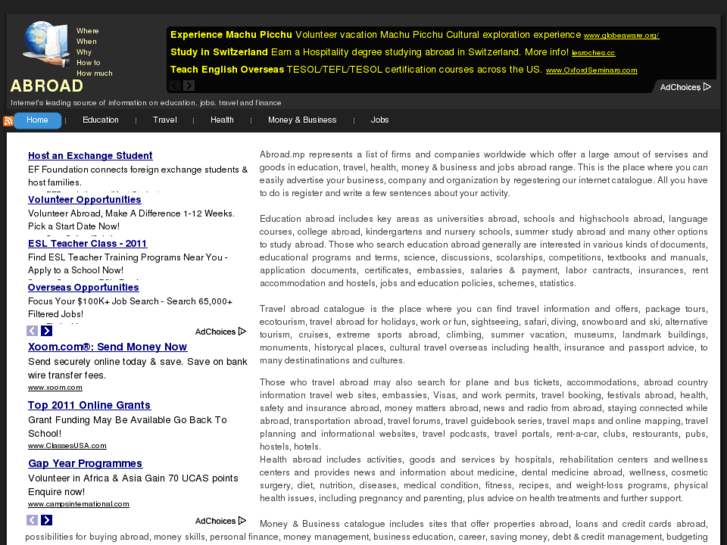Open Money & Business section

(302, 120)
